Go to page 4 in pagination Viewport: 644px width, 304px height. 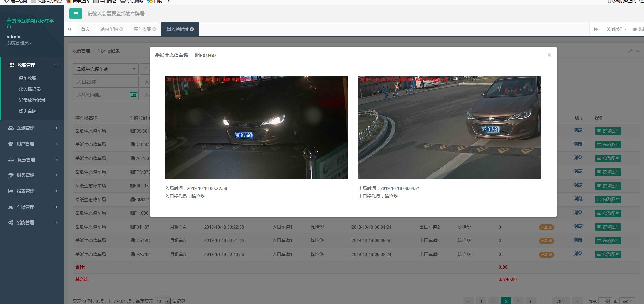(518, 301)
